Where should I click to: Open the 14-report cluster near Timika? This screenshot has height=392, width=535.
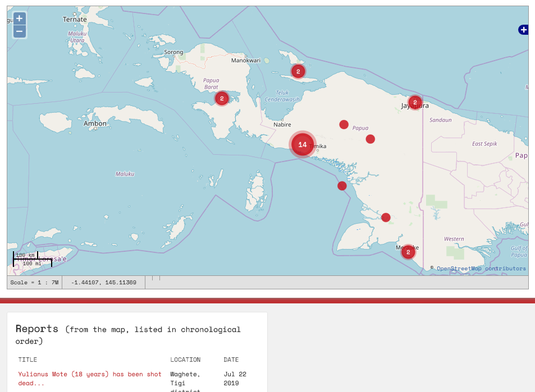pos(303,145)
